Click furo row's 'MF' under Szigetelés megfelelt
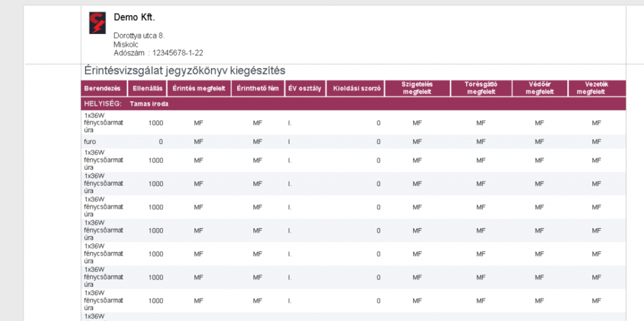Viewport: 644px width, 321px height. (x=418, y=141)
